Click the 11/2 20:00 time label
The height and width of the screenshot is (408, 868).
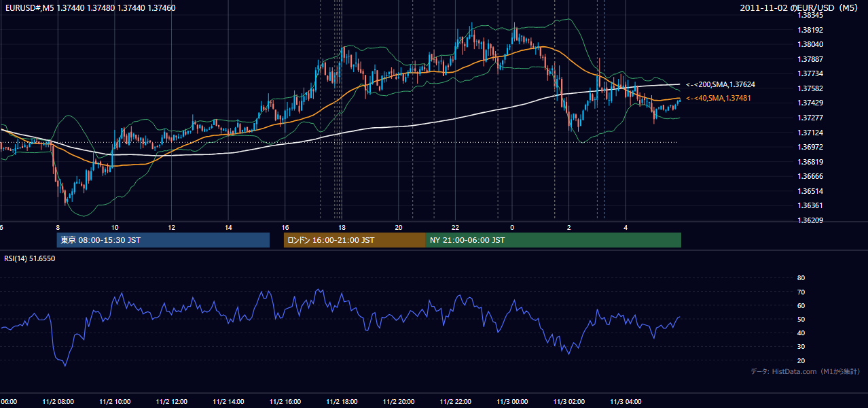[x=399, y=401]
